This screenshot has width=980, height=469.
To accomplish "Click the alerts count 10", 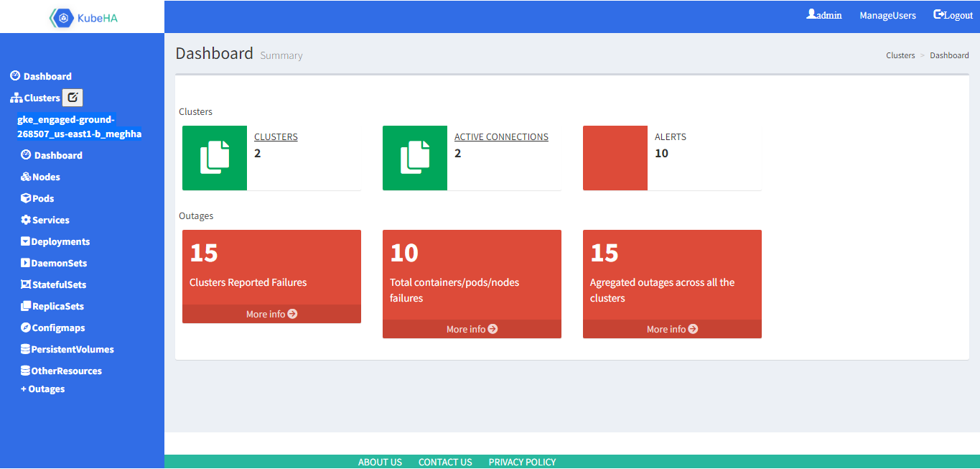I will click(x=661, y=153).
